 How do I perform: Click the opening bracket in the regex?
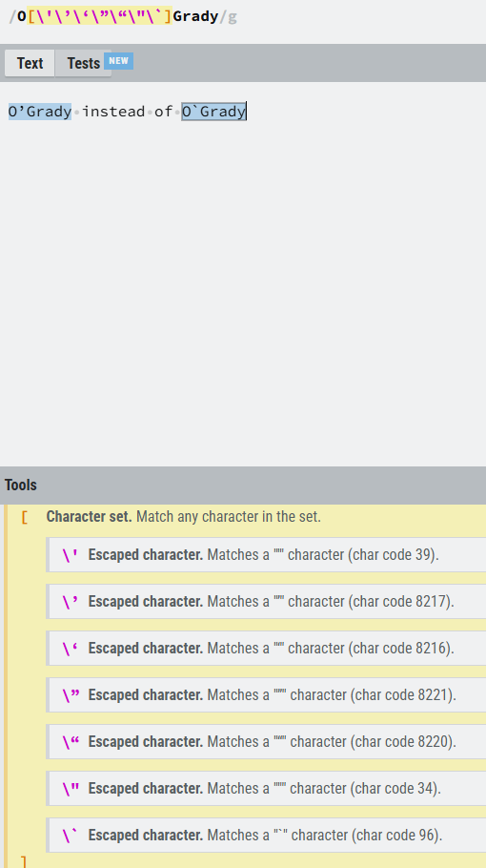(30, 16)
